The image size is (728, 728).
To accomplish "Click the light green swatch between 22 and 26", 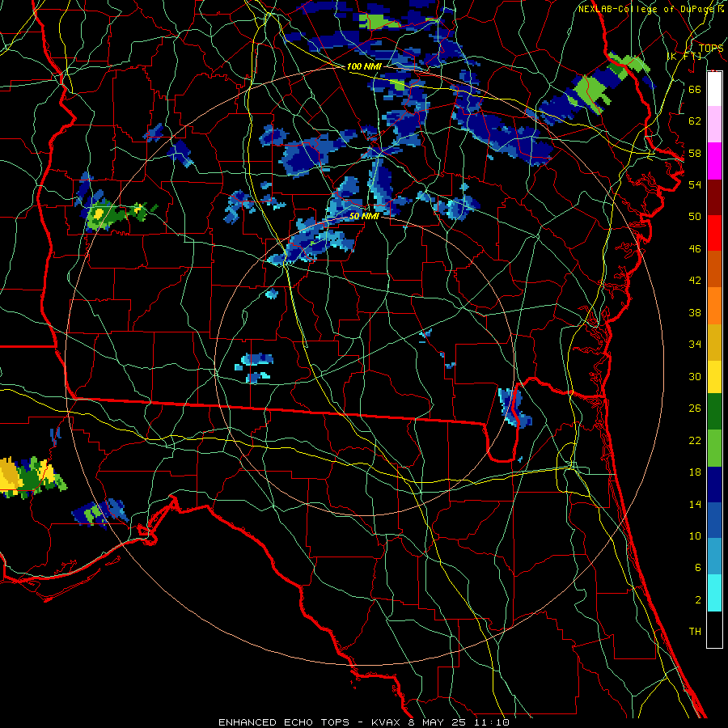I will pos(714,448).
